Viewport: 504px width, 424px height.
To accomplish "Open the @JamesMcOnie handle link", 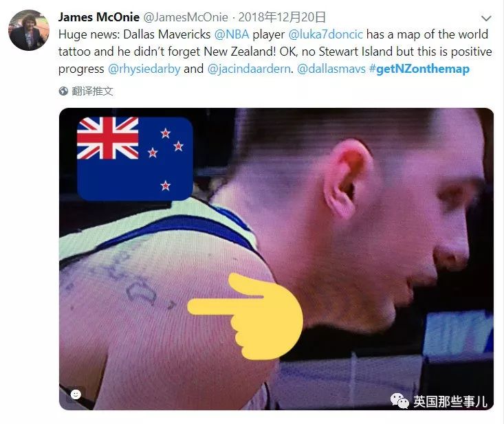I will point(185,17).
